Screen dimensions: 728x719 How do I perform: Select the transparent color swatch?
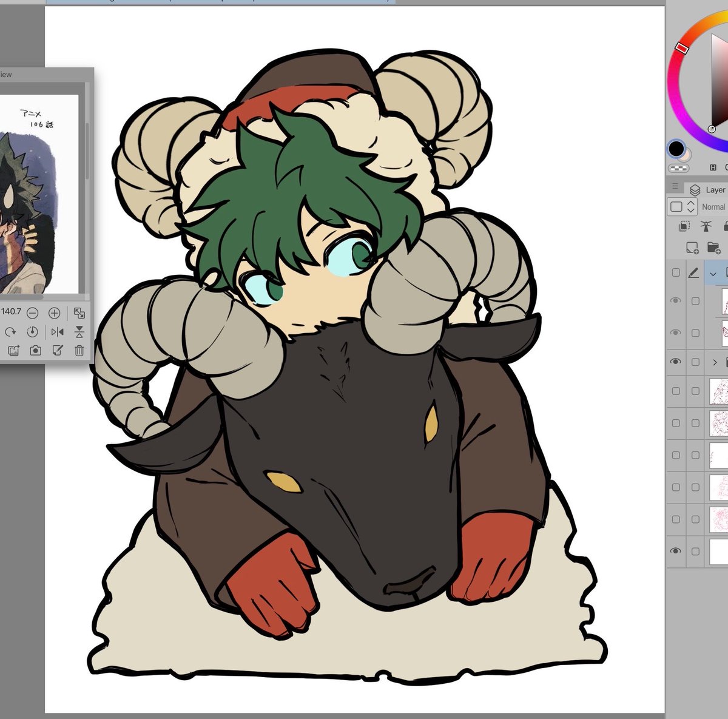click(x=678, y=168)
